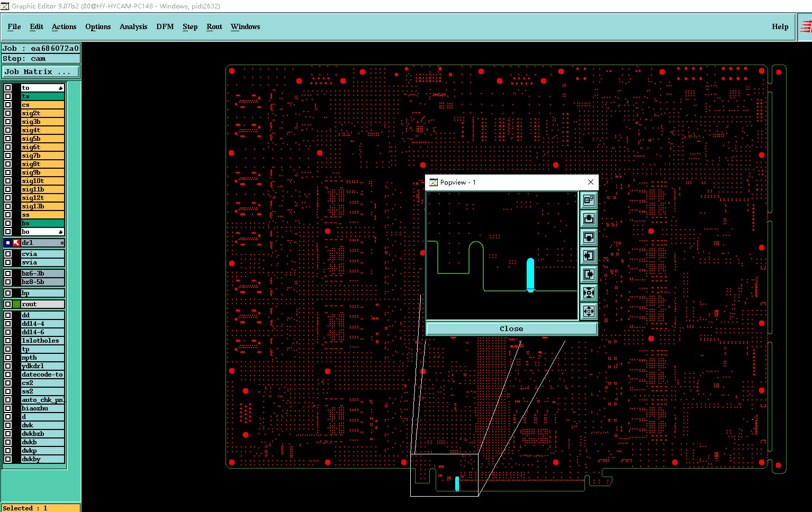Click the red arrow icon beside drl layer
Viewport: 812px width, 512px height.
coord(16,243)
